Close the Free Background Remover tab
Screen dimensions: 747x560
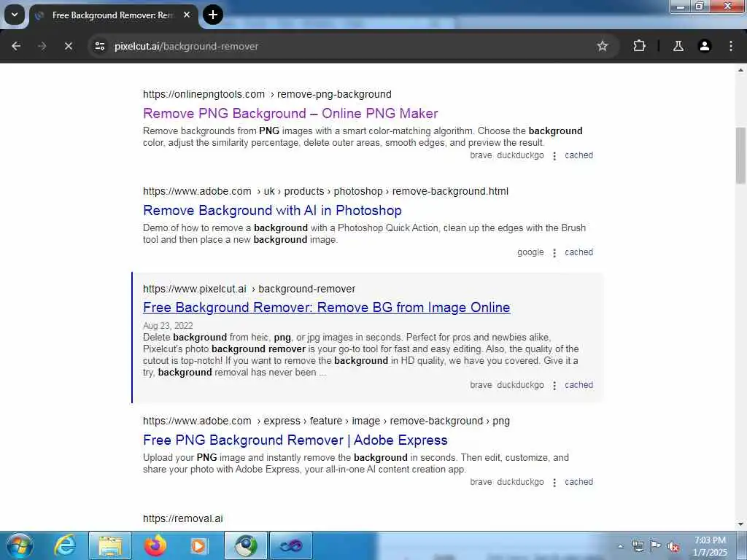coord(187,15)
